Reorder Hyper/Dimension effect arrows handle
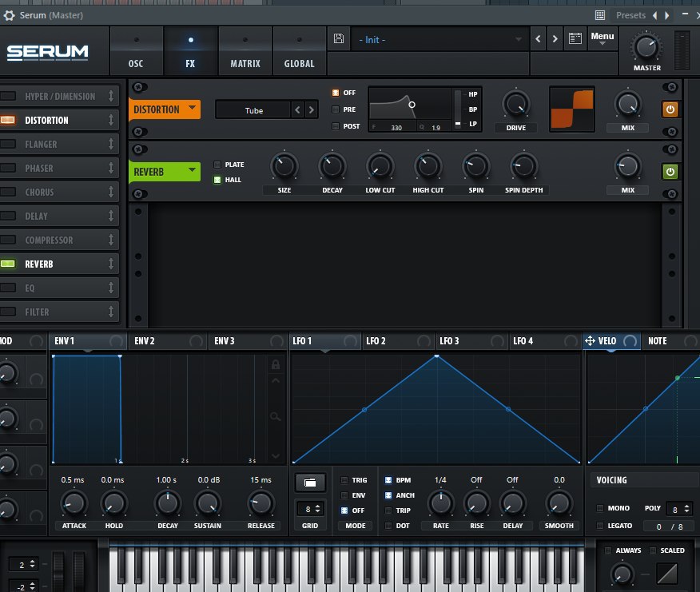Image resolution: width=700 pixels, height=592 pixels. tap(111, 96)
